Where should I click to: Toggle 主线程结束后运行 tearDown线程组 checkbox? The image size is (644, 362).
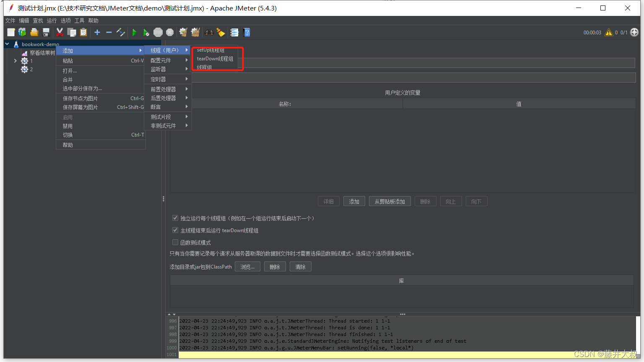175,230
